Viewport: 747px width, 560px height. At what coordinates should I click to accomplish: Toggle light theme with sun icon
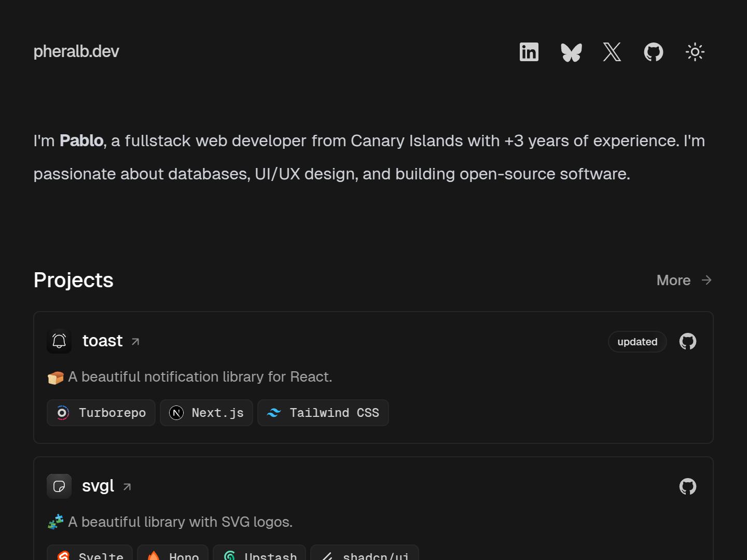695,52
